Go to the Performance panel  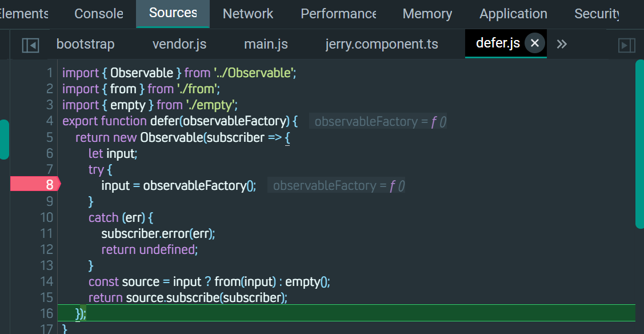point(338,14)
